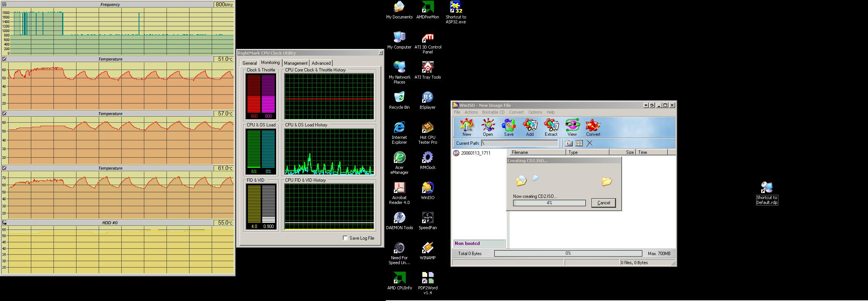Select the 20060113_1711 disc tree item

click(475, 153)
